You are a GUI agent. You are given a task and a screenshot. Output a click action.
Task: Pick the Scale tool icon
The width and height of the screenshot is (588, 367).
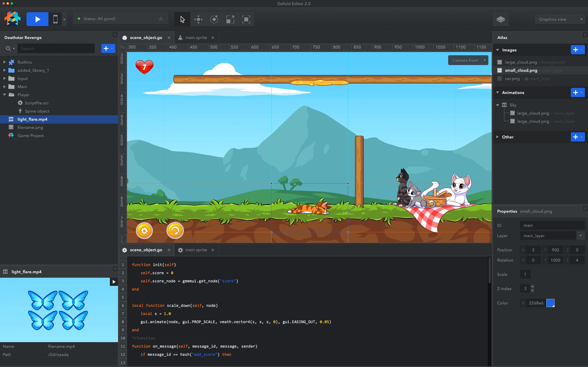pyautogui.click(x=230, y=19)
